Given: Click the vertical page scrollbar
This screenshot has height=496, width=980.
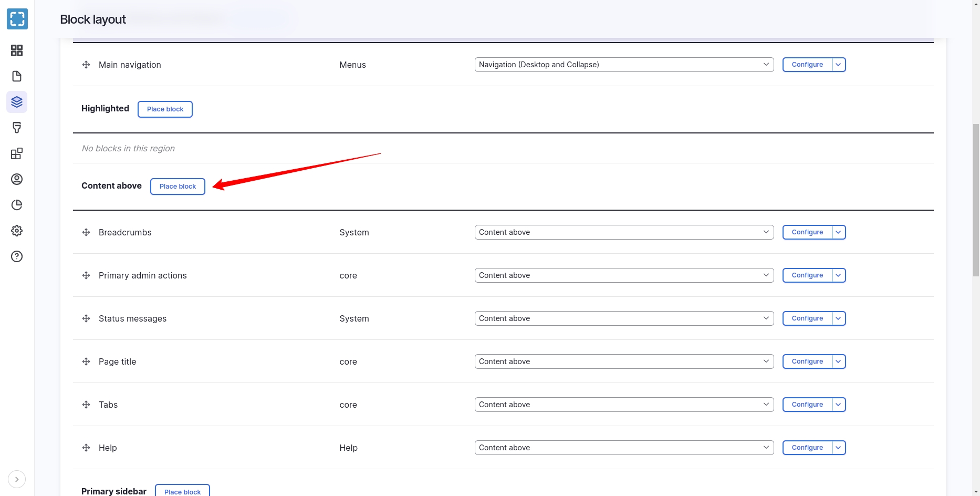Looking at the screenshot, I should point(976,200).
